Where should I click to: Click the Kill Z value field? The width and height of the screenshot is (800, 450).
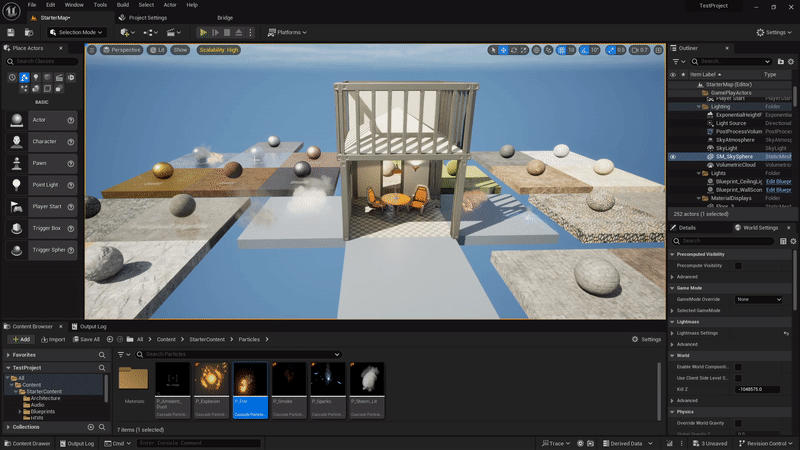pos(757,389)
